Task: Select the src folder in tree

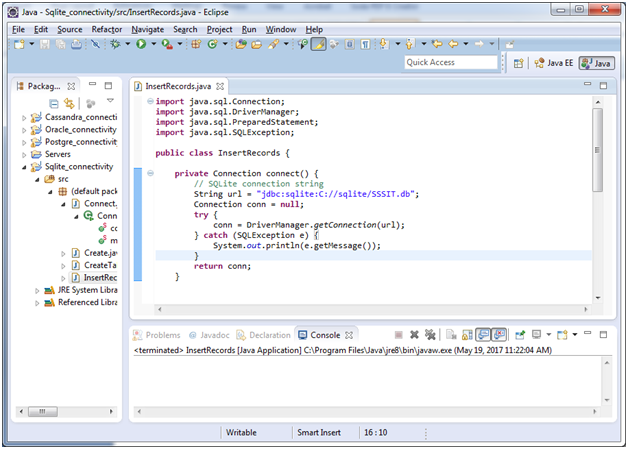Action: (56, 179)
